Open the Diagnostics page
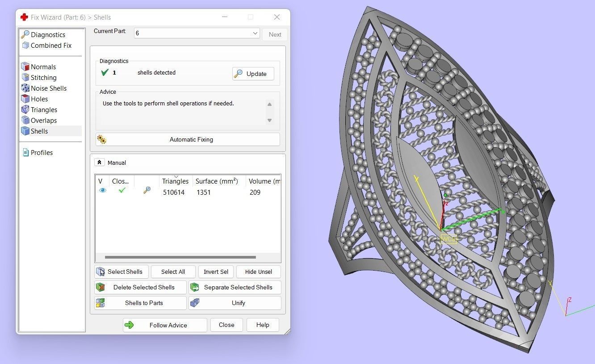The width and height of the screenshot is (595, 364). click(48, 34)
